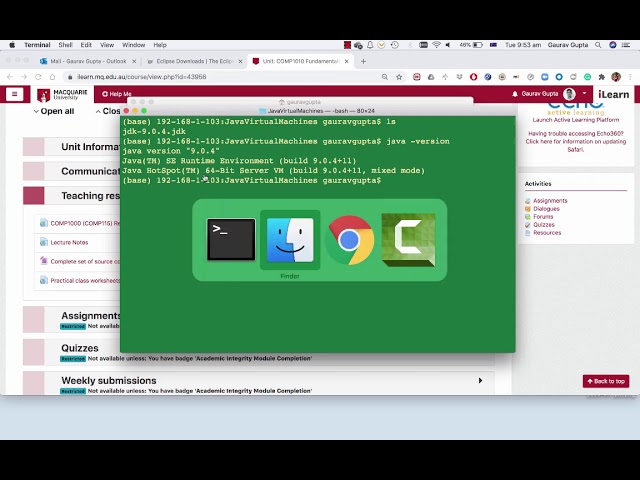Click the Help Me button

[116, 94]
